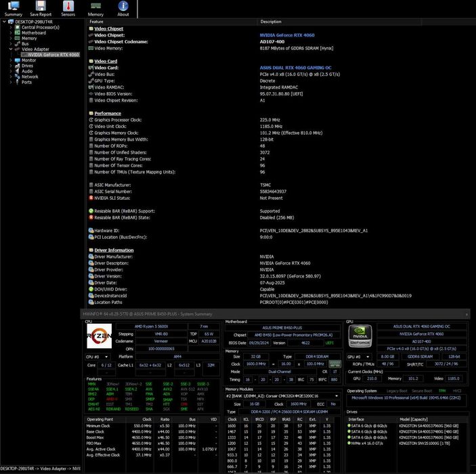This screenshot has height=474, width=476.
Task: Select the Drives tree label
Action: coord(27,66)
